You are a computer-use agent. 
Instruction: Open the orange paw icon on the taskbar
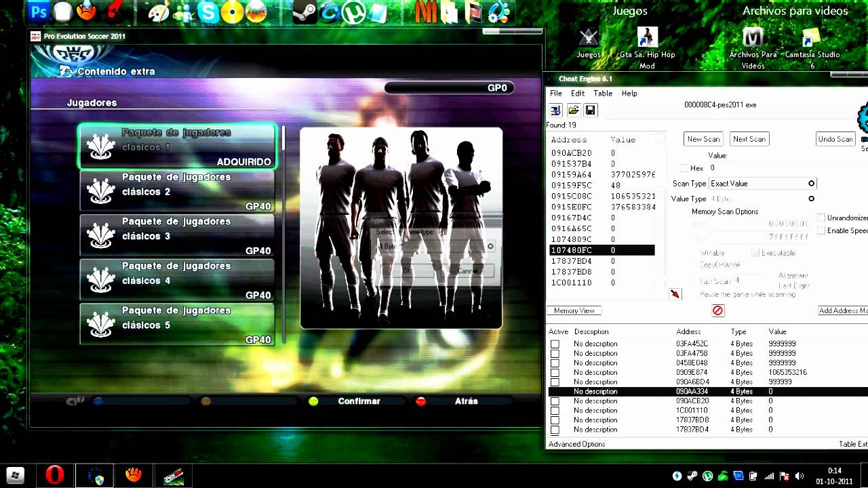[134, 476]
